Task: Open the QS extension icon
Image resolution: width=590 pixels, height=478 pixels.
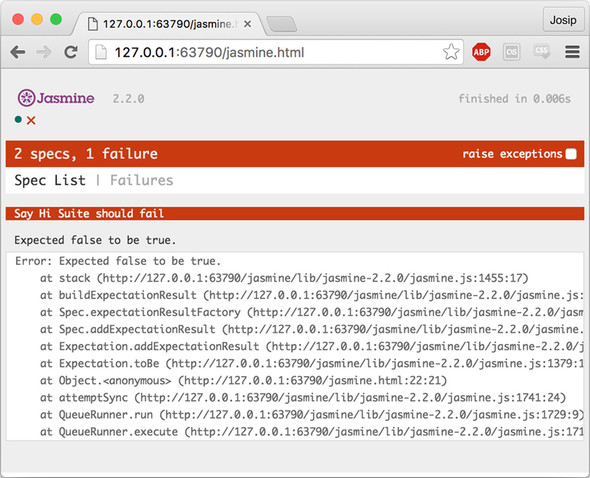Action: tap(512, 52)
